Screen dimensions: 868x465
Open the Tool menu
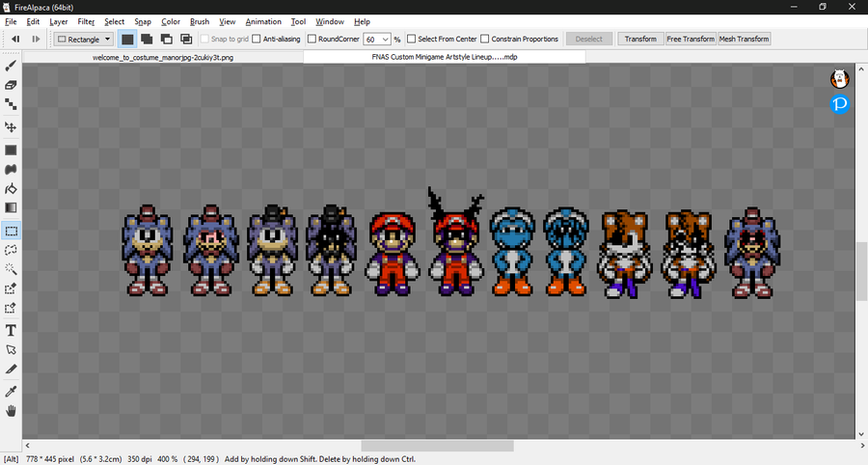tap(298, 21)
